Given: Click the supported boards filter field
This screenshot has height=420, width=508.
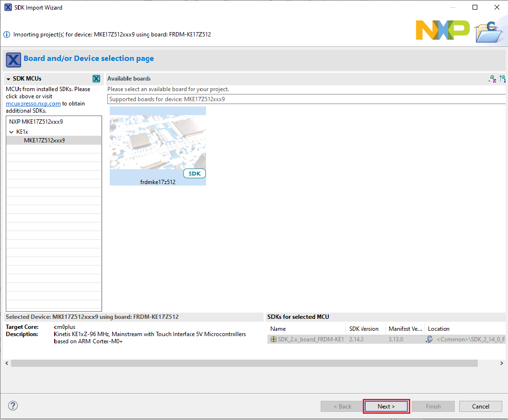Looking at the screenshot, I should pos(306,99).
